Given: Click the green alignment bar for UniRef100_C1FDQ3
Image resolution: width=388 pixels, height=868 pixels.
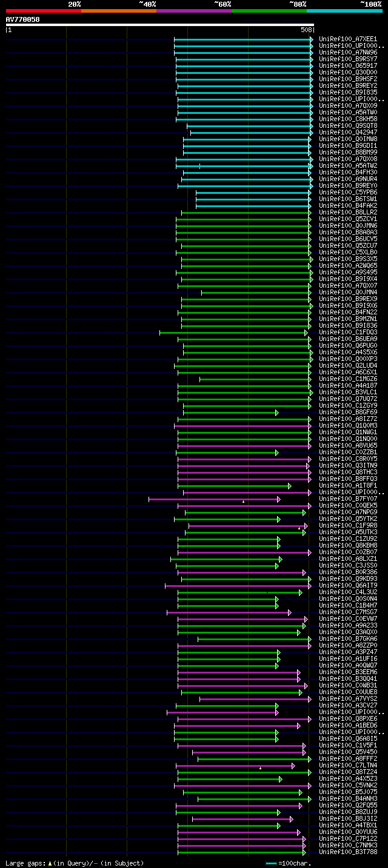Looking at the screenshot, I should coord(233,332).
